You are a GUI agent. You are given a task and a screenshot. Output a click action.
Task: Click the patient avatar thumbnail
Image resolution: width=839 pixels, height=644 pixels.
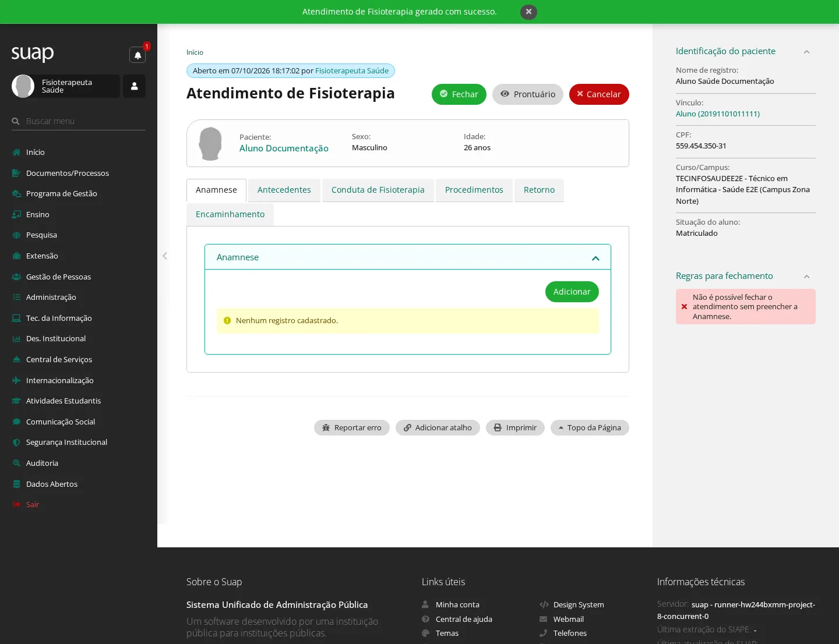click(210, 143)
